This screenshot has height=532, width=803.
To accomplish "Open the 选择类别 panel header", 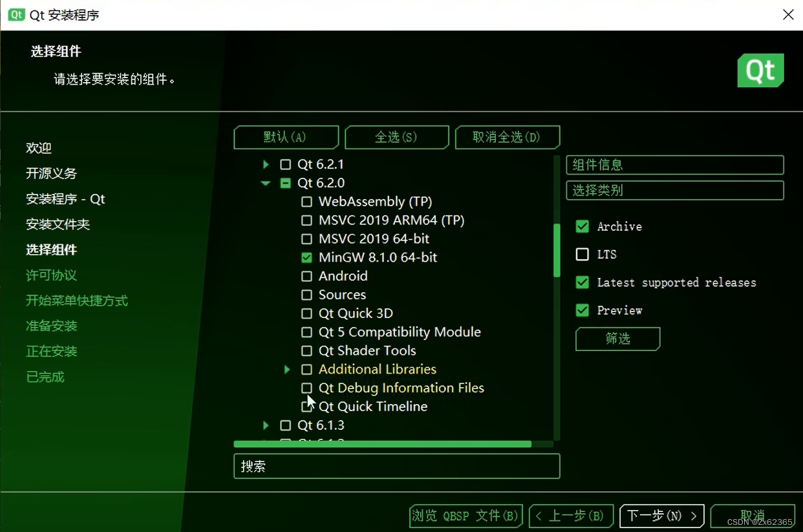I will 675,191.
